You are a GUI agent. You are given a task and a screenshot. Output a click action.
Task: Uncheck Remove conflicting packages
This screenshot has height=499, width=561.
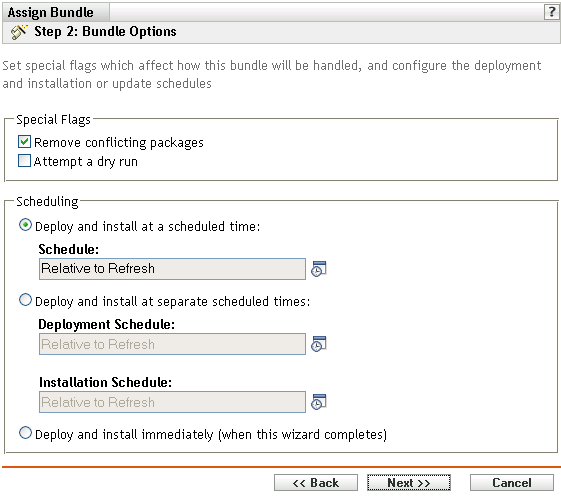coord(24,142)
